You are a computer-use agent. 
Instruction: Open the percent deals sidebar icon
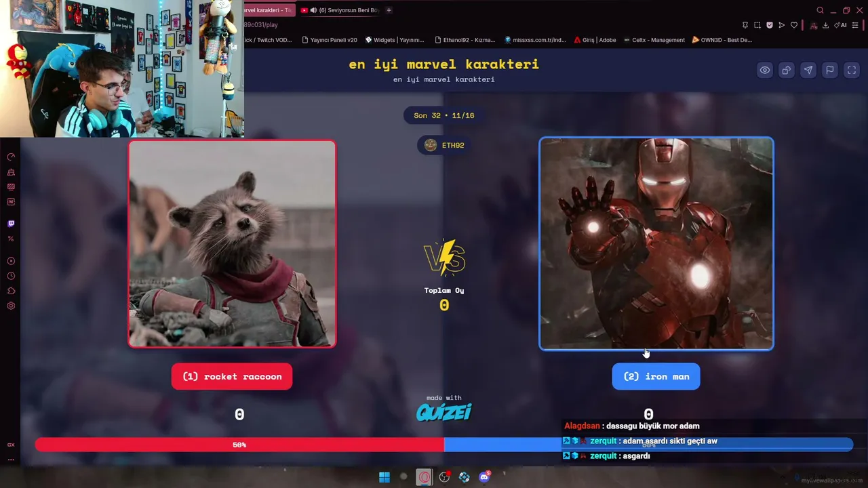click(11, 239)
